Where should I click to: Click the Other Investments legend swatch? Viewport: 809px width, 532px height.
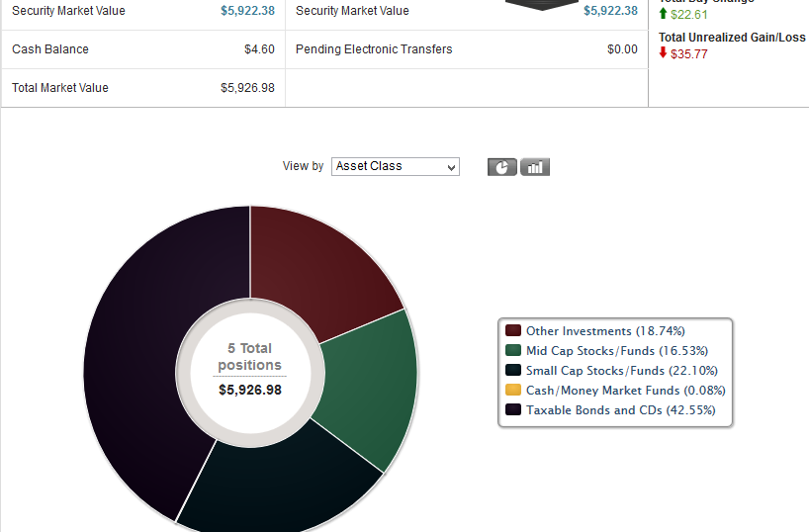(x=513, y=330)
